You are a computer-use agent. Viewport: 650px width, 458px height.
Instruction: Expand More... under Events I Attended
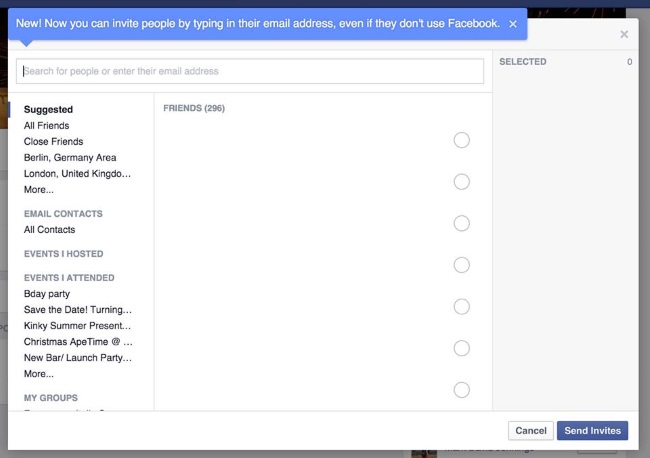pos(39,374)
